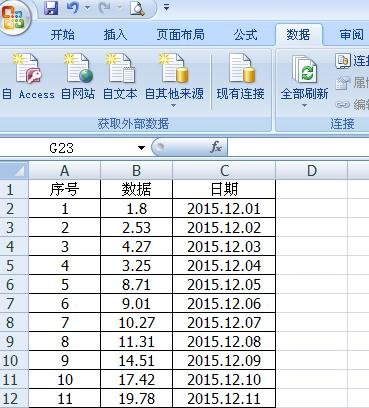Expand the 全部刷新 dropdown arrow

point(304,106)
